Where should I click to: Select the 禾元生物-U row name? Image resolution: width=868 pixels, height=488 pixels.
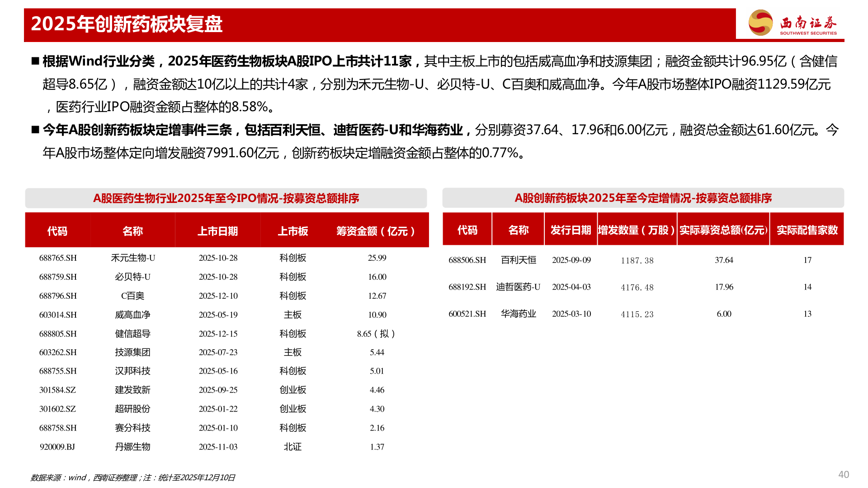(132, 258)
